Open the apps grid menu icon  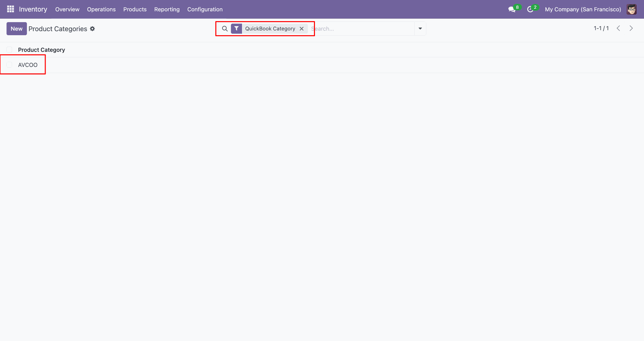(10, 9)
